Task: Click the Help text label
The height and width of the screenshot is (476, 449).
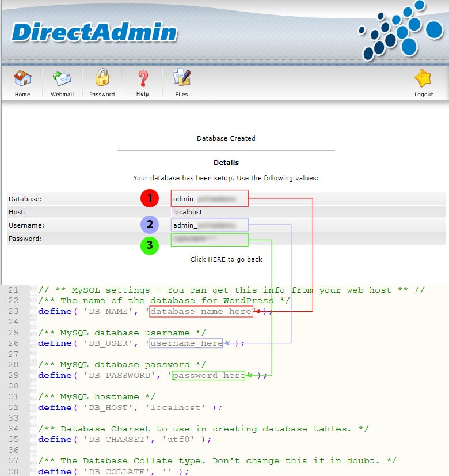Action: point(143,94)
